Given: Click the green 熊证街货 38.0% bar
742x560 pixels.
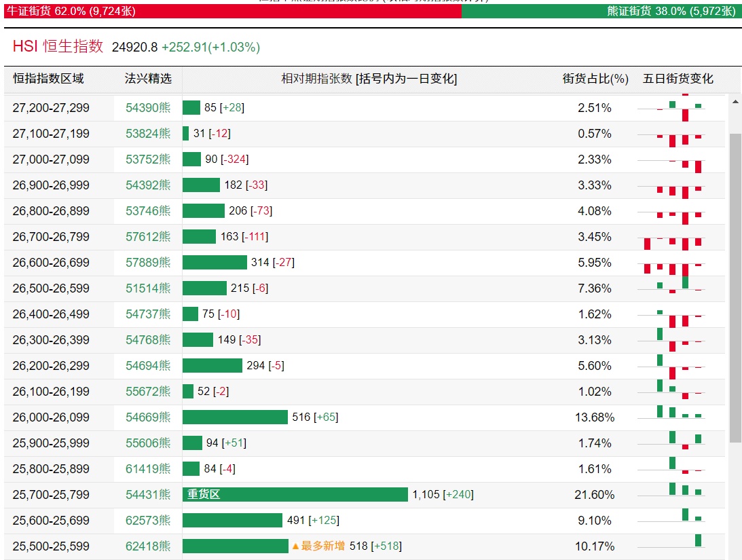Looking at the screenshot, I should pos(601,11).
